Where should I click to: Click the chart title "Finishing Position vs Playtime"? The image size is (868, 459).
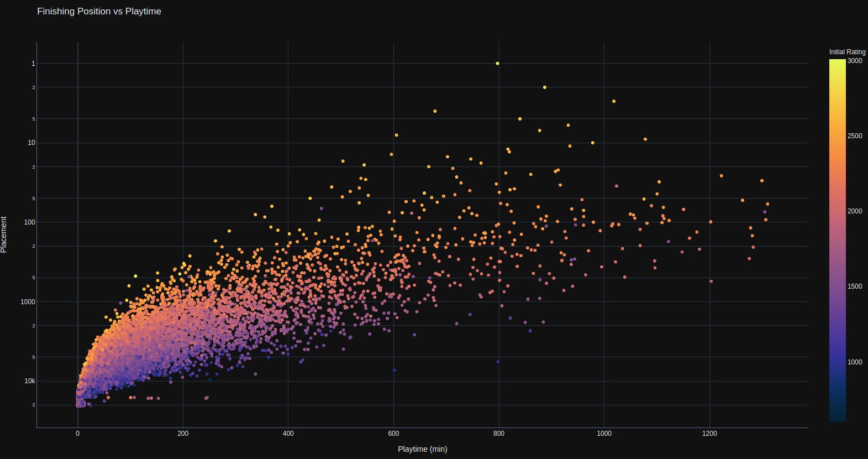(x=99, y=11)
